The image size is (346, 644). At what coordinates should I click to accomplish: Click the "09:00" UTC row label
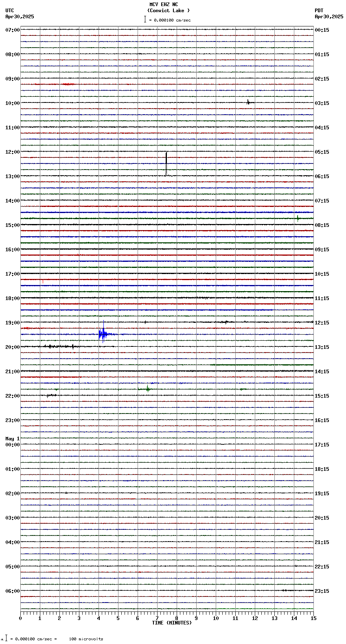click(x=13, y=79)
